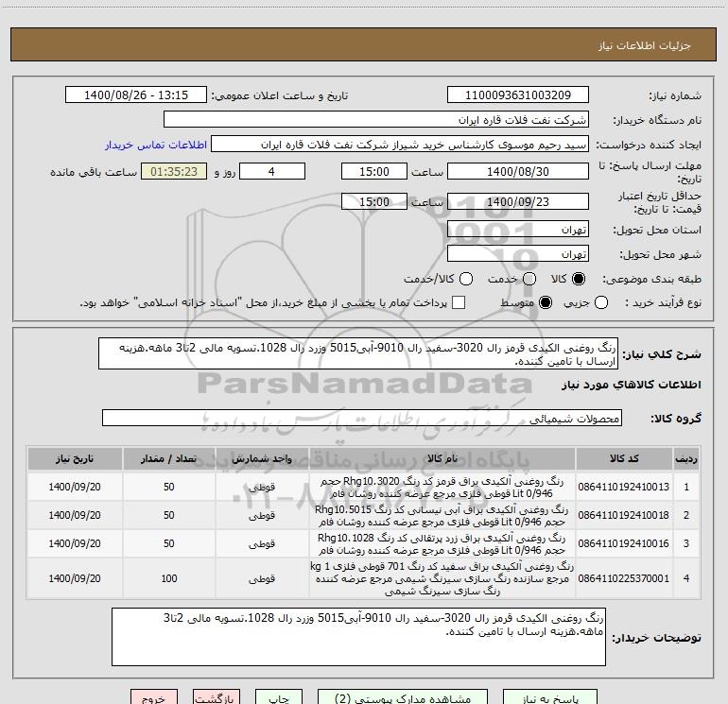Click the yellow paint Rhg10.1028 item name
Viewport: 728px width, 704px height.
[x=442, y=544]
